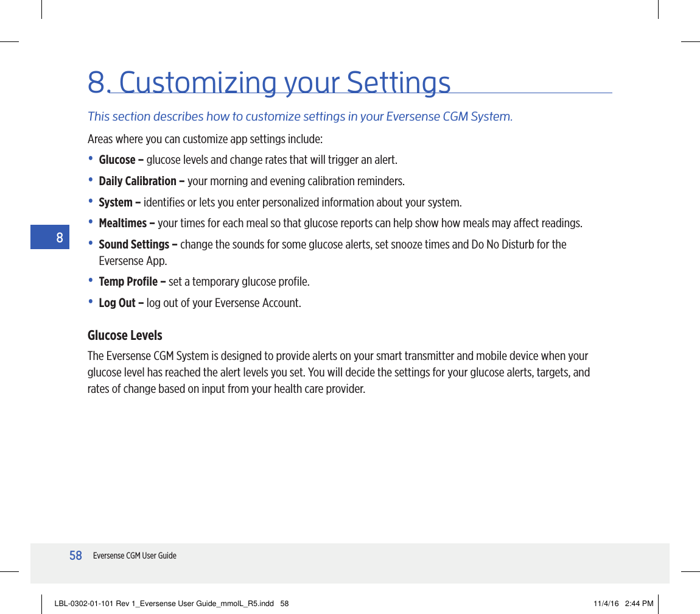Viewport: 700px width, 614px height.
Task: Click the bullet marker beside Glucose
Action: pyautogui.click(x=91, y=159)
